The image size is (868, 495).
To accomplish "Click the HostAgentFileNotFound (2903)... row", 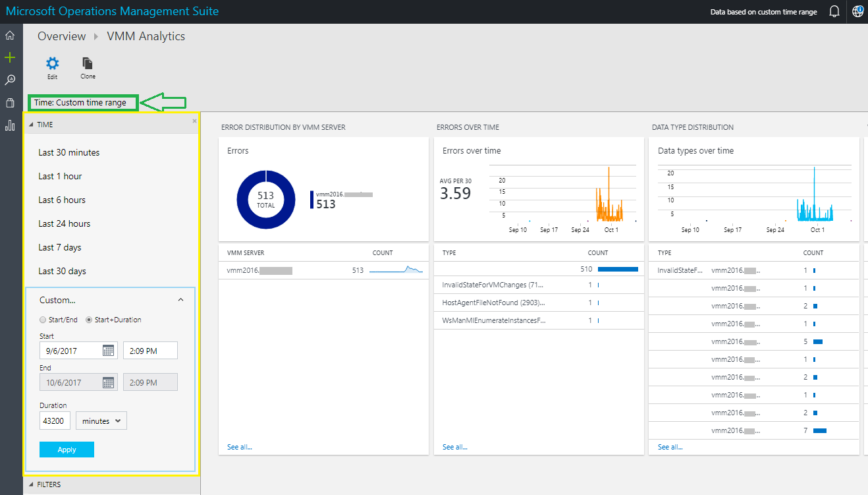I will coord(539,303).
